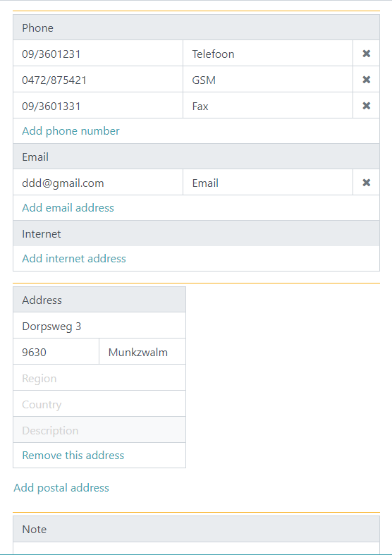Remove the Fax number entry
This screenshot has width=392, height=555.
coord(366,106)
